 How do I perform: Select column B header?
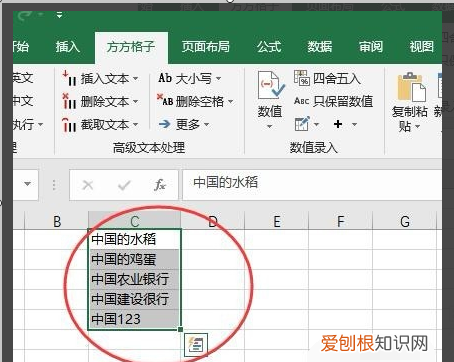click(x=57, y=221)
